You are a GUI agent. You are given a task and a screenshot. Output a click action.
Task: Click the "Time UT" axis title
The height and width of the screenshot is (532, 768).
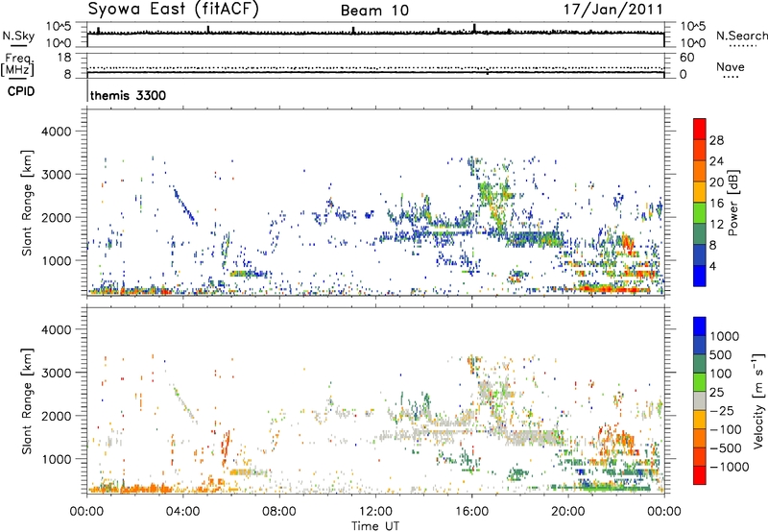(x=375, y=526)
